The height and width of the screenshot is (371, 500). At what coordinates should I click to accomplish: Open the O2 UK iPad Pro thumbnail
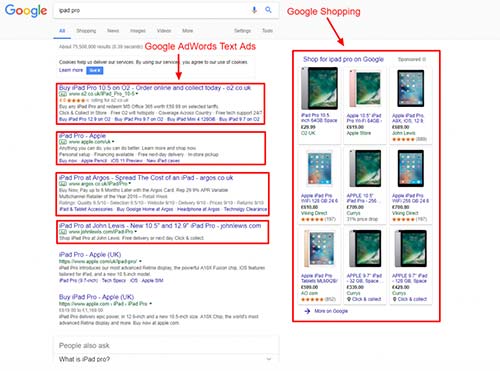[319, 88]
